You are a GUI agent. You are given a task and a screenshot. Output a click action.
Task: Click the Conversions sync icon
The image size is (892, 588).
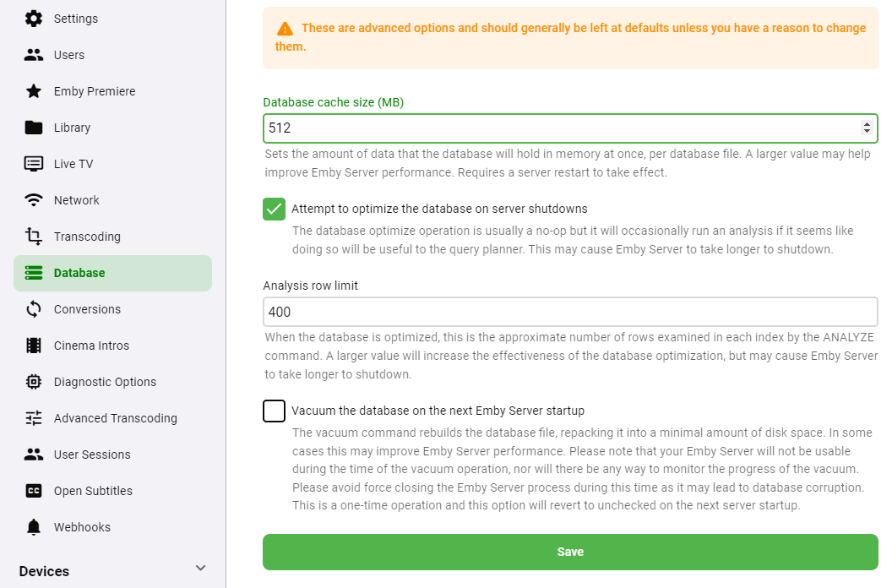(x=34, y=309)
